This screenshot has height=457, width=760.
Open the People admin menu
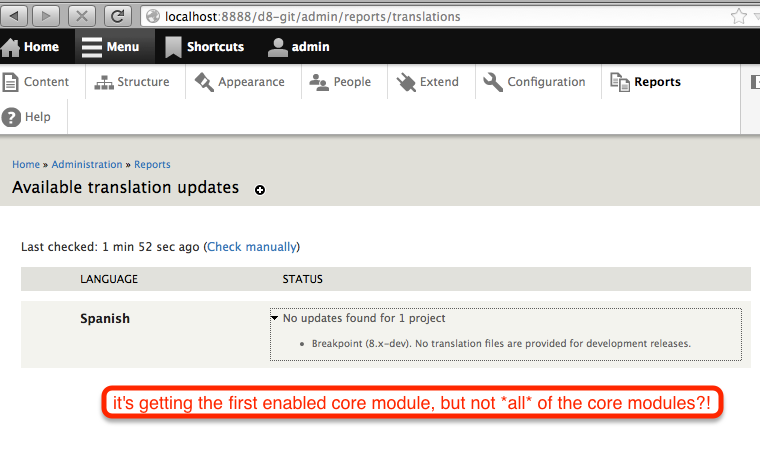coord(340,82)
